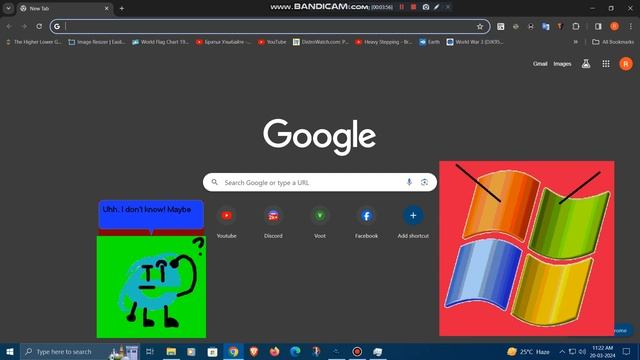Open the Discord shortcut tile
The height and width of the screenshot is (360, 640).
pos(273,222)
